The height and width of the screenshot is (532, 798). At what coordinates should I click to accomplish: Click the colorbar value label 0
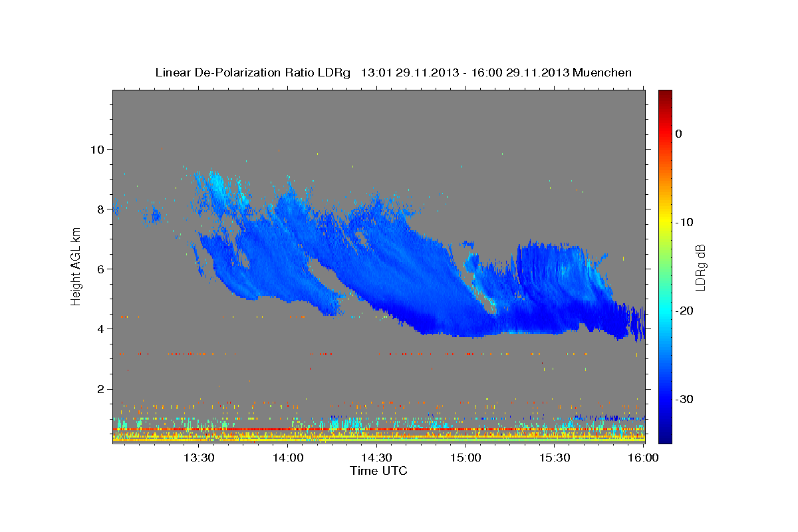[679, 134]
